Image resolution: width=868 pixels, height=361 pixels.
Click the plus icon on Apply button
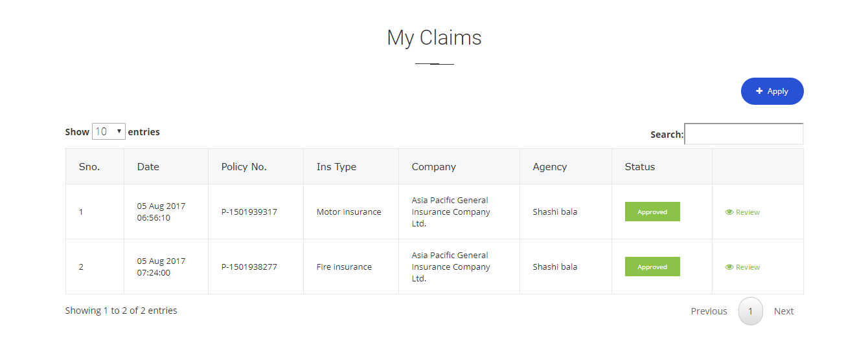pyautogui.click(x=759, y=91)
